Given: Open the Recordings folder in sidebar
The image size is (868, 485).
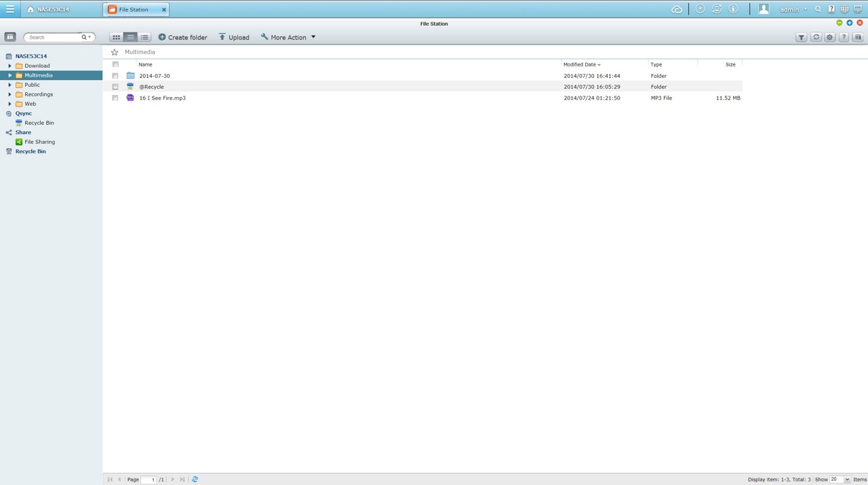Looking at the screenshot, I should [38, 94].
